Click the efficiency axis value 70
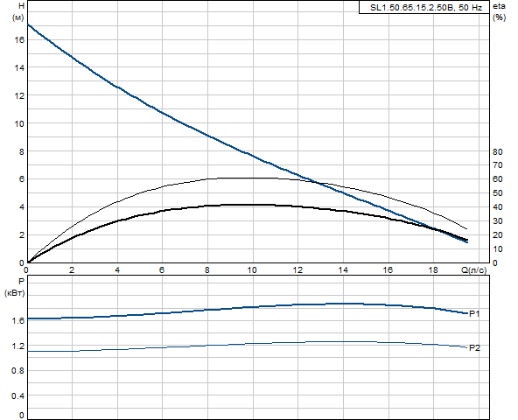Image resolution: width=518 pixels, height=420 pixels. pyautogui.click(x=498, y=165)
